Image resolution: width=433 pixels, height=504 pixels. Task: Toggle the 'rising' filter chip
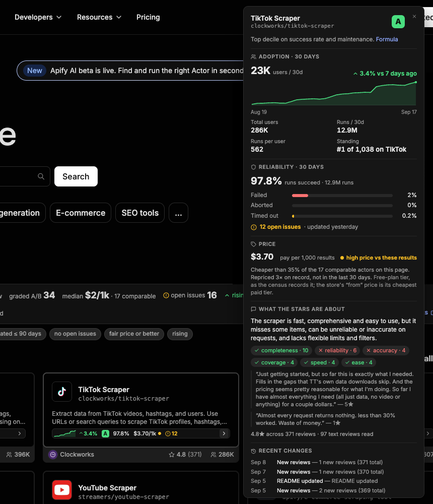click(x=180, y=334)
